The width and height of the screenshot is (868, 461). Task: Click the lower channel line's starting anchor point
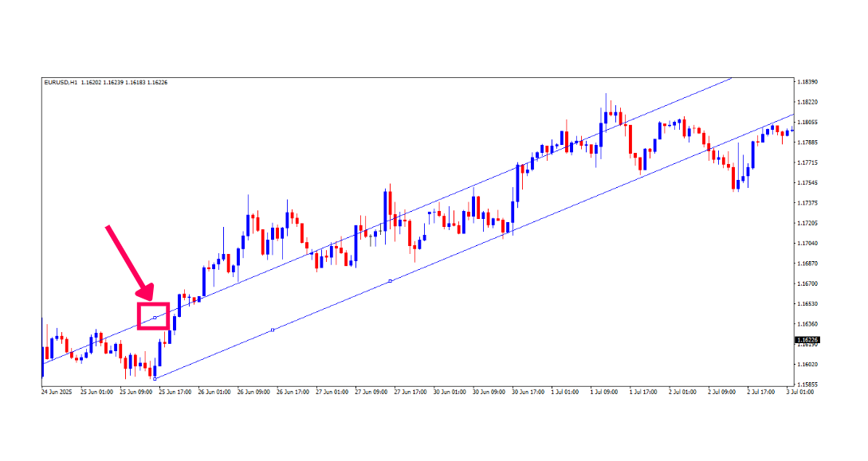(x=155, y=378)
